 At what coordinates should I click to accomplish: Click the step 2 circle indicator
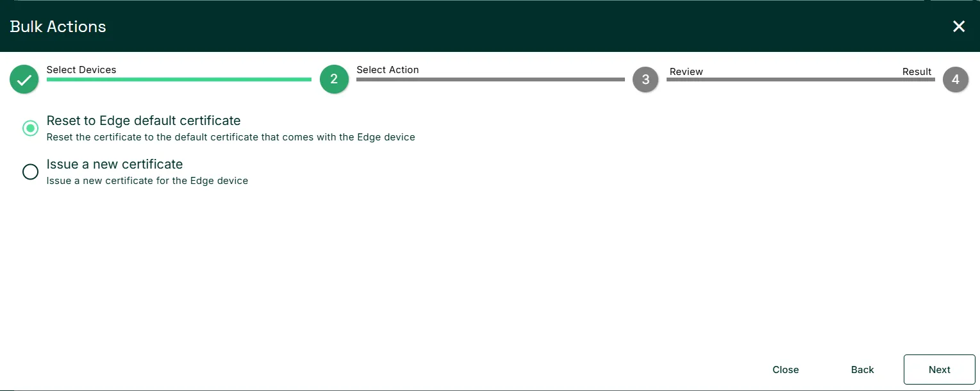click(x=334, y=79)
